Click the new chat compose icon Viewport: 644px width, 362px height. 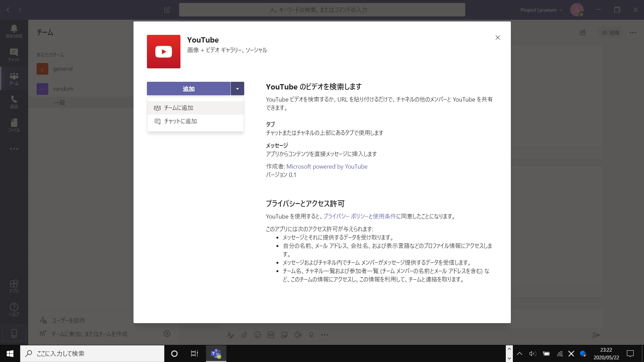[x=167, y=10]
